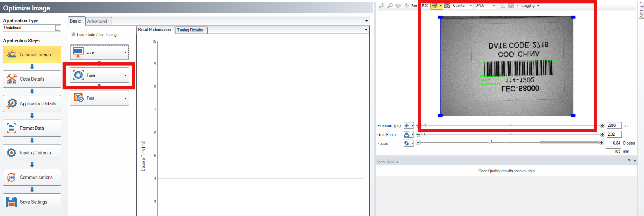Toggle Train Code After Tuning checkbox

click(x=73, y=34)
